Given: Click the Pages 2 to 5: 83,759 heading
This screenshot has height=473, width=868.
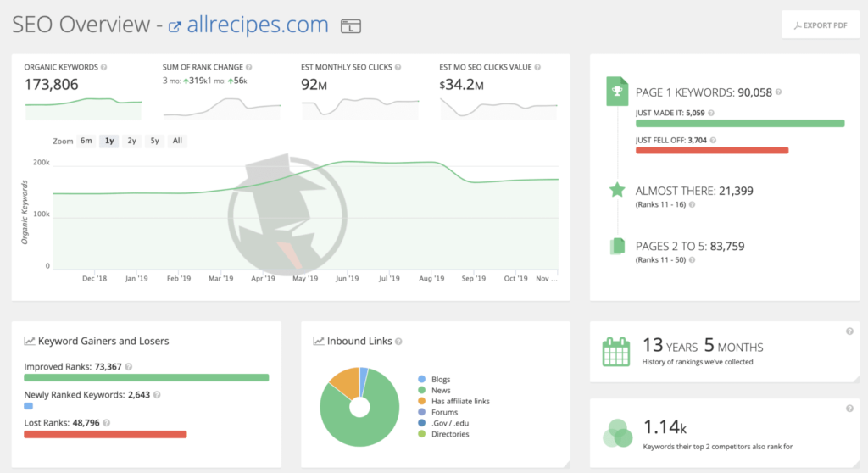Looking at the screenshot, I should coord(690,247).
